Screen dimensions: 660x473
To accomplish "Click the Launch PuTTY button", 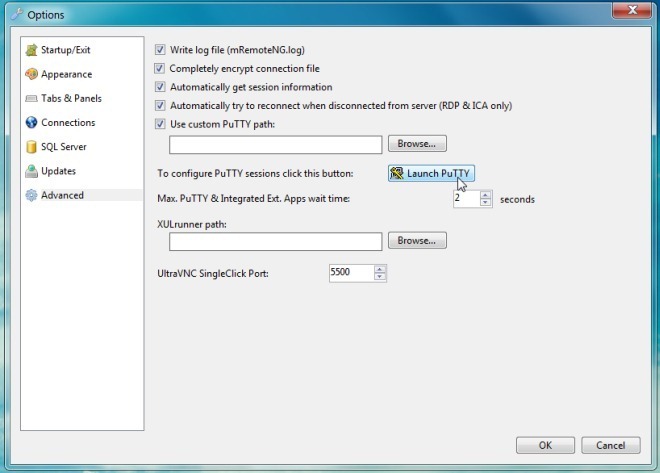I will pos(431,173).
